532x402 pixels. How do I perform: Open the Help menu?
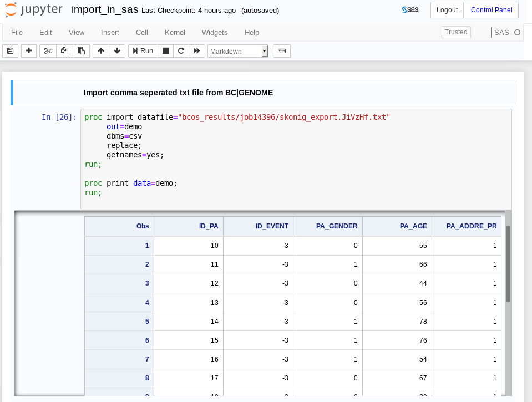pyautogui.click(x=252, y=33)
